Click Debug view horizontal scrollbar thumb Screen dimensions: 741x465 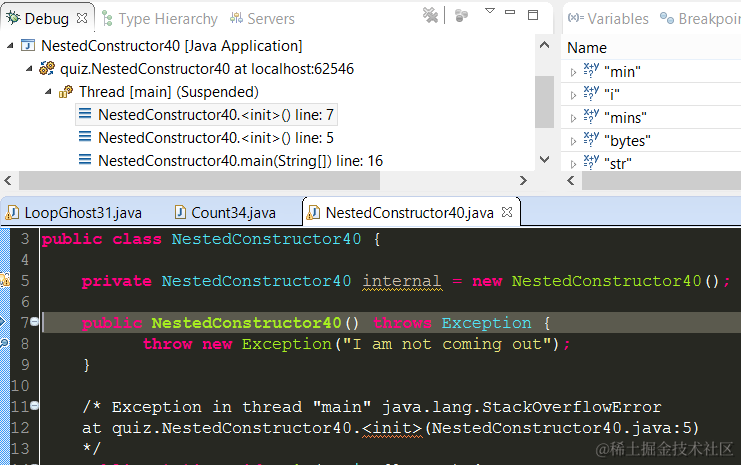click(x=199, y=180)
